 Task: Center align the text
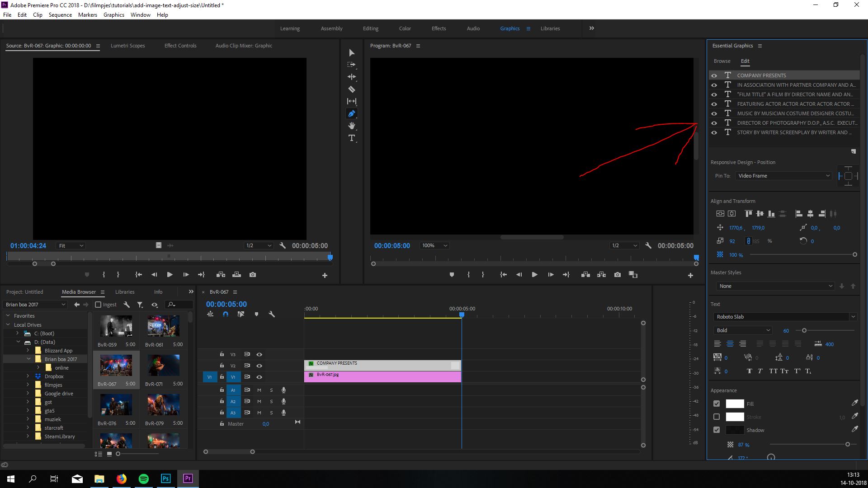point(730,344)
